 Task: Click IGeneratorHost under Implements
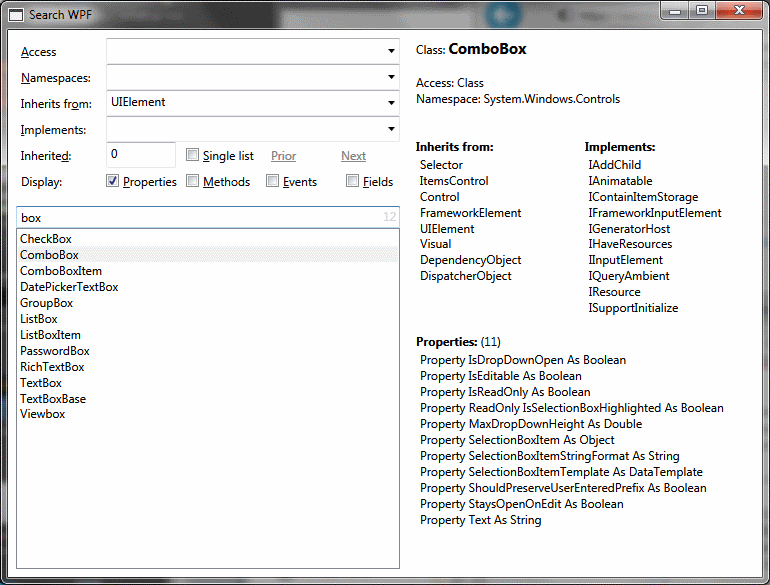pyautogui.click(x=629, y=229)
